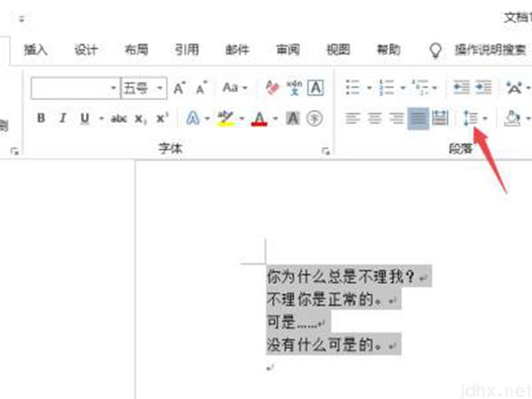Click the 操作说明搜索 search box

click(x=490, y=50)
